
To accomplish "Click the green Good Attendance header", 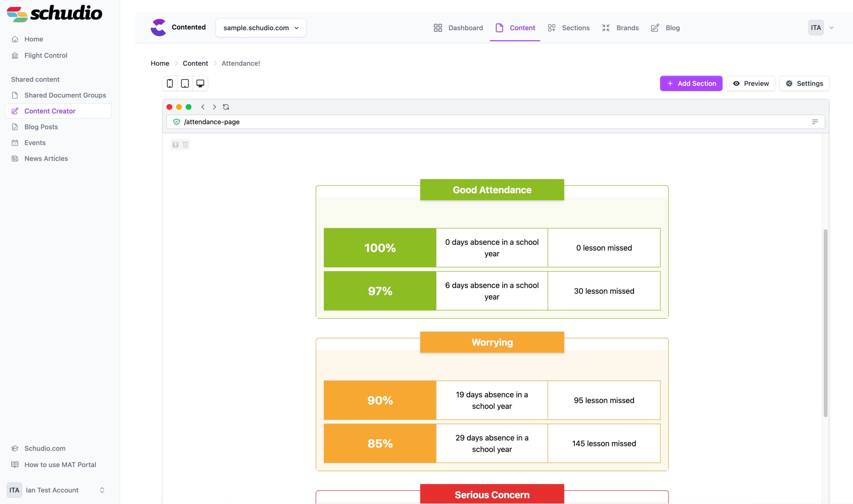I will click(491, 190).
